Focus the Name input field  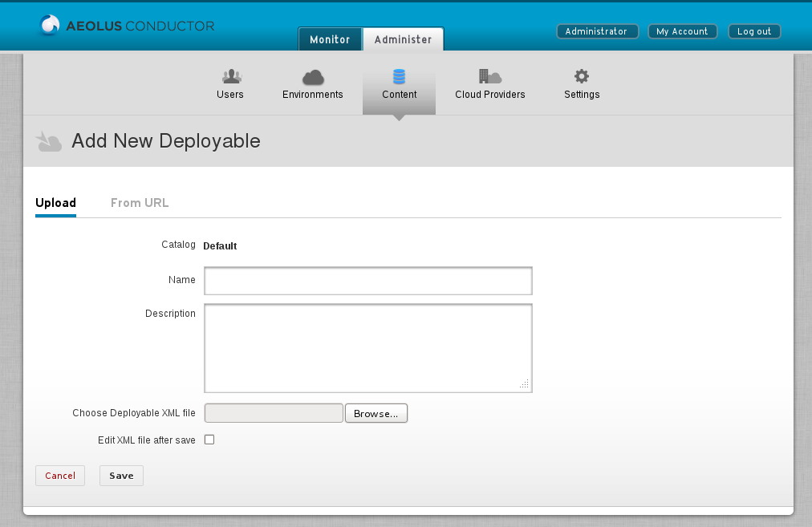[x=367, y=281]
